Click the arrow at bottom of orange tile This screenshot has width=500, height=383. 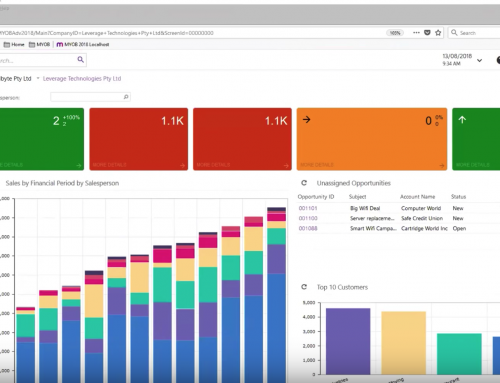tap(442, 165)
